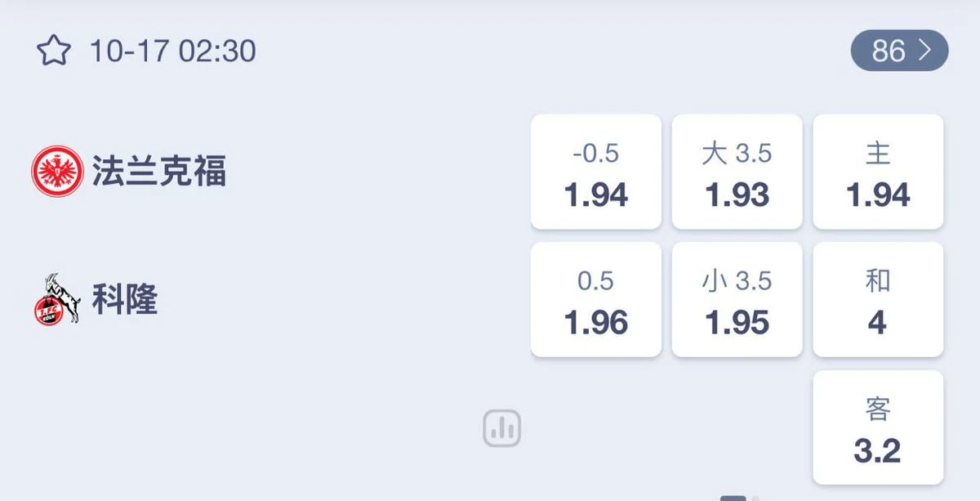980x501 pixels.
Task: Favorite this match with the star icon
Action: (x=54, y=51)
